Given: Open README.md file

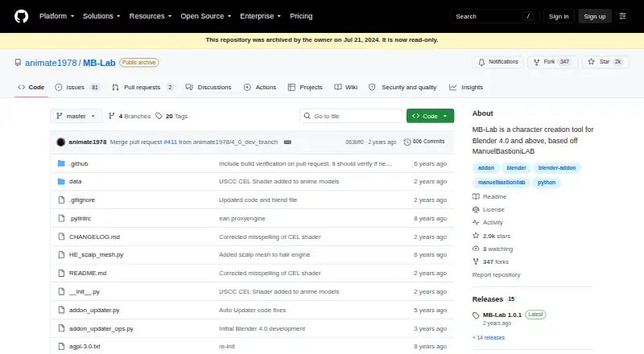Looking at the screenshot, I should [x=88, y=273].
